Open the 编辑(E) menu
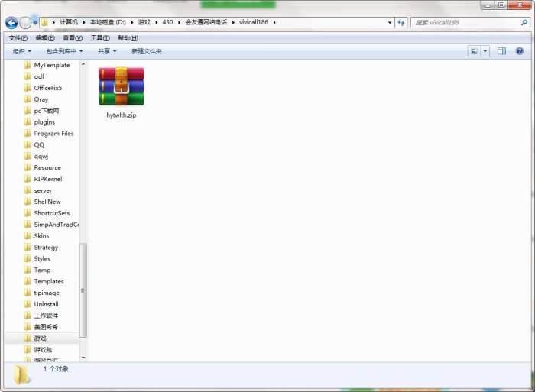The width and height of the screenshot is (535, 392). (x=45, y=38)
